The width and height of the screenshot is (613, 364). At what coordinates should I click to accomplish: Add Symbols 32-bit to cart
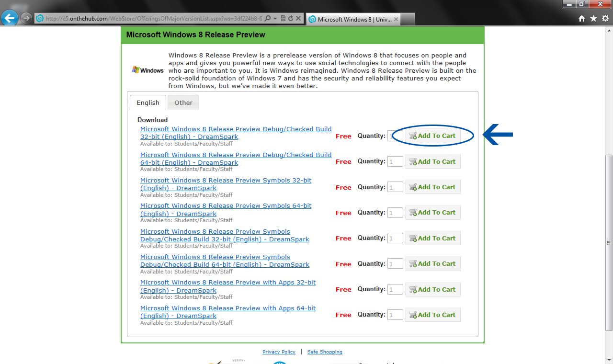tap(433, 187)
